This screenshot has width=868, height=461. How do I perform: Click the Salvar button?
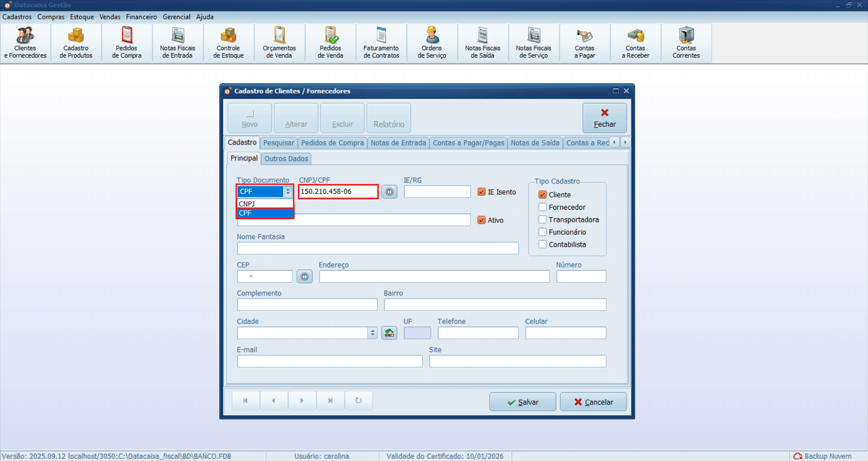click(523, 402)
